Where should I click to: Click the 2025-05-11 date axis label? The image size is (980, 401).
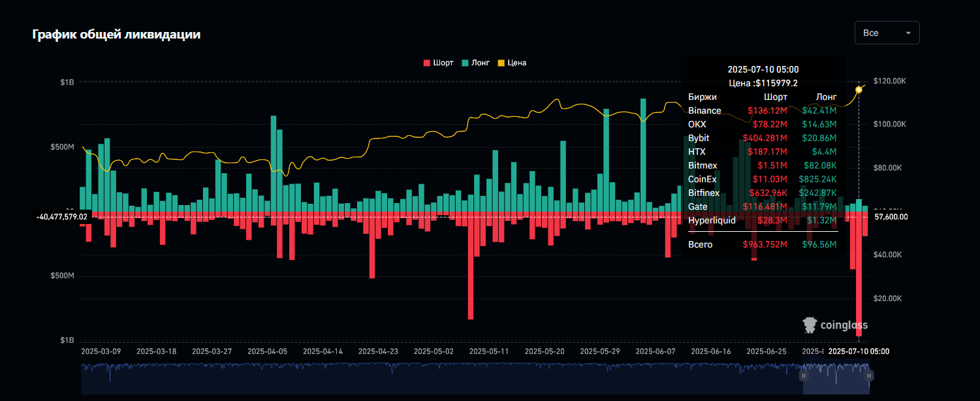pos(489,351)
